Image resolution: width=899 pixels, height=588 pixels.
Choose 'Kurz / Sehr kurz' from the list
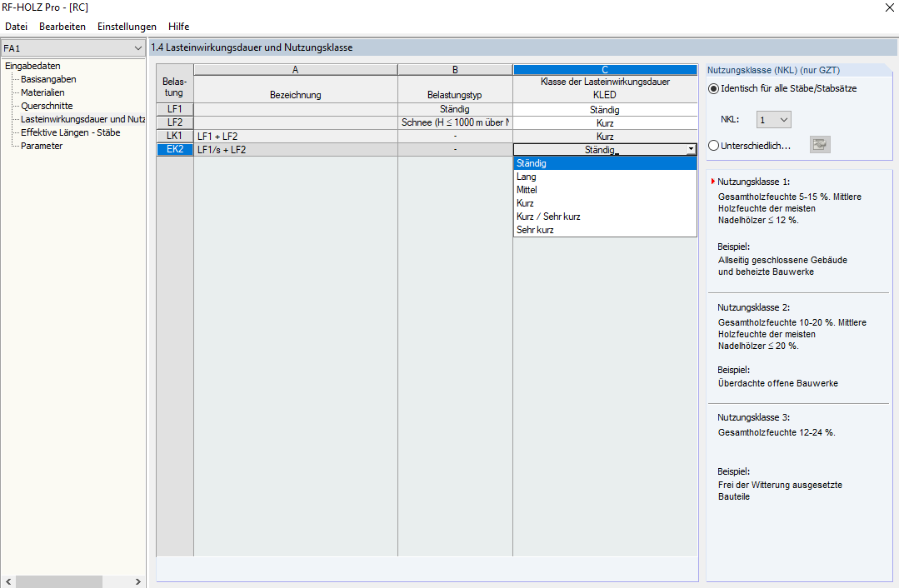pos(605,216)
